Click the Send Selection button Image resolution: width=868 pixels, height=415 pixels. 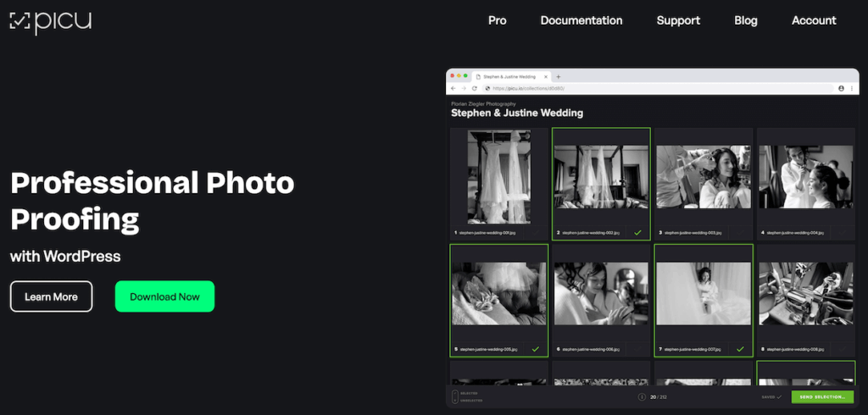(822, 396)
